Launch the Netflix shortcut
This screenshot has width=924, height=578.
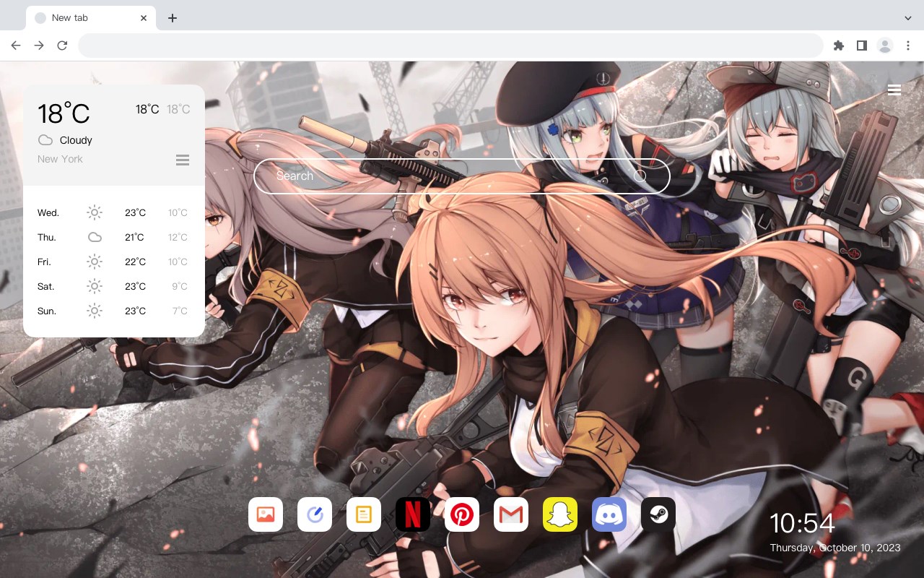pos(413,514)
